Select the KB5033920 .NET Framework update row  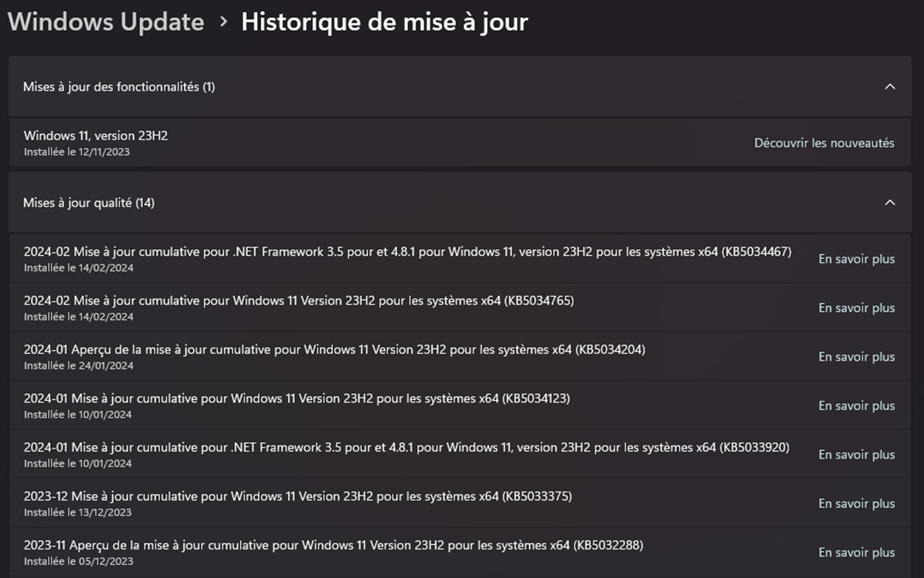(x=460, y=455)
